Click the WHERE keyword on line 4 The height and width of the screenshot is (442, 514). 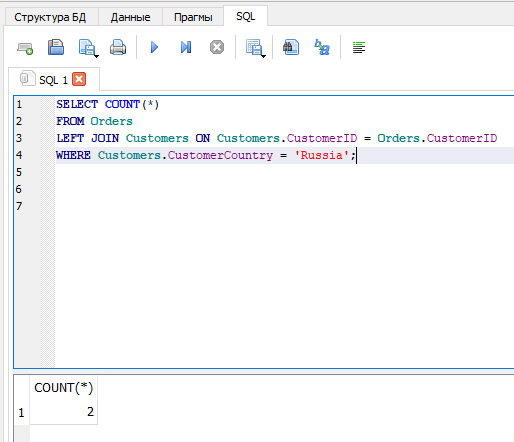tap(73, 155)
